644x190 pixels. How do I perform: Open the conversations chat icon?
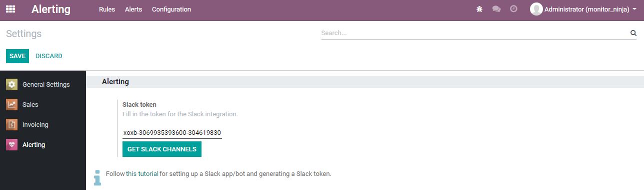pyautogui.click(x=496, y=9)
